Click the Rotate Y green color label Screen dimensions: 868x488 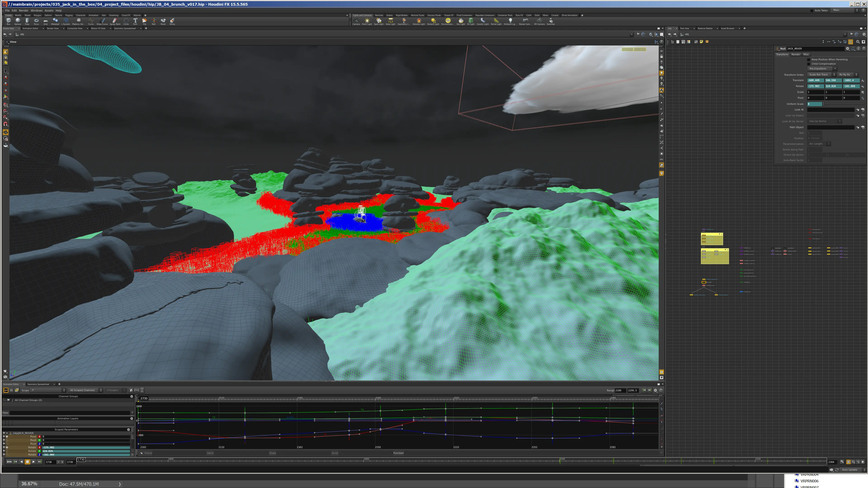pos(39,451)
